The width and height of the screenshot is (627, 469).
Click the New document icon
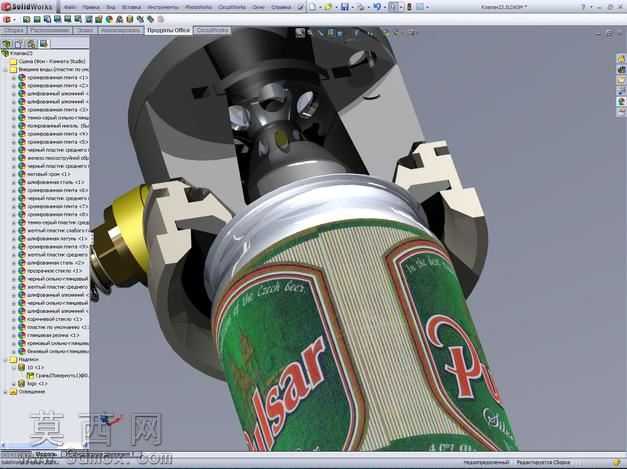313,7
